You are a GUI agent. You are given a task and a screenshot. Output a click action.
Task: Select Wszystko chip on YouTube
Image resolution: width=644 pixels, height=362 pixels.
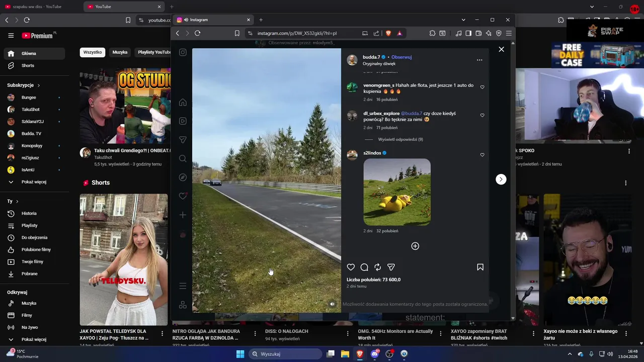point(93,52)
